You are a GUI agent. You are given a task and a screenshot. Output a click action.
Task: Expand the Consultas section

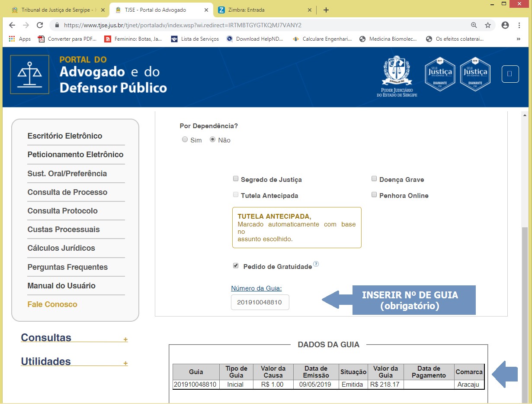click(125, 339)
